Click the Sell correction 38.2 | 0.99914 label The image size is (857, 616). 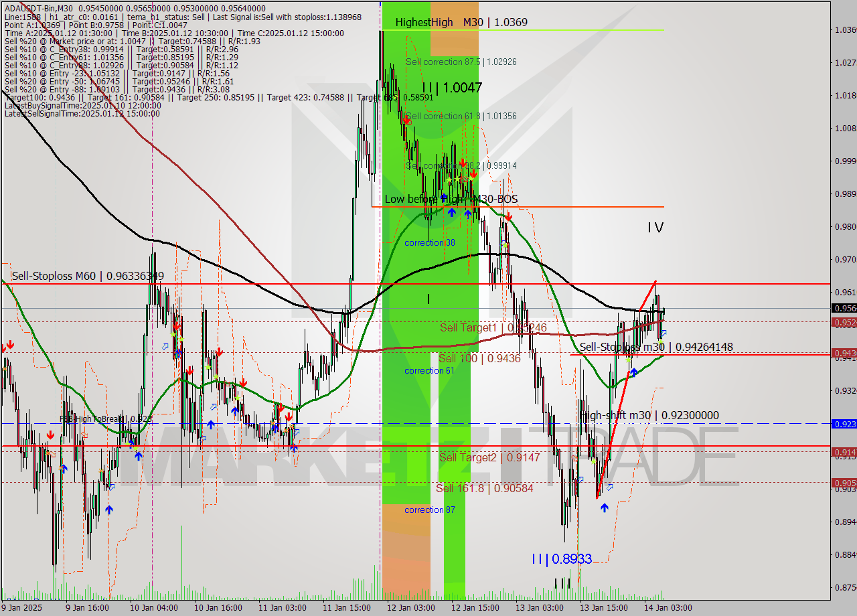tap(461, 165)
